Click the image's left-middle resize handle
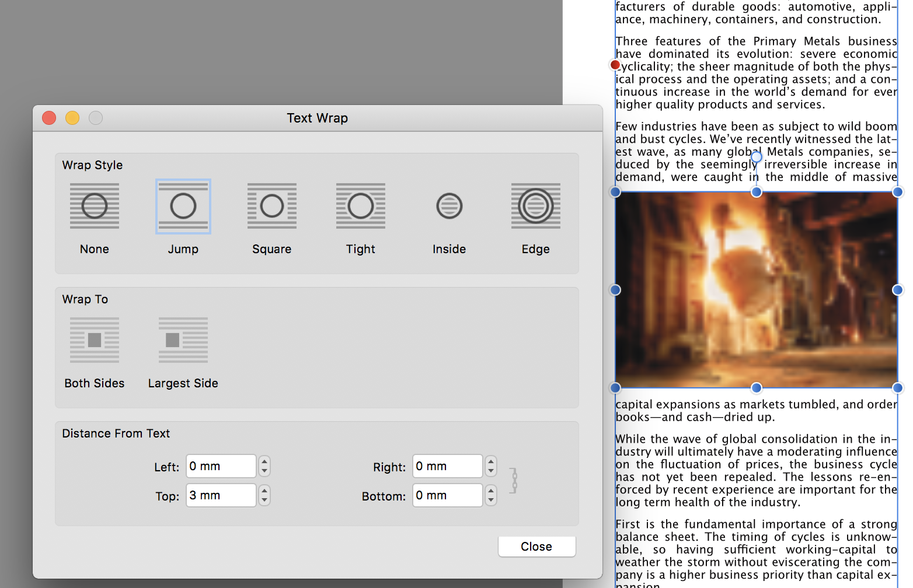Image resolution: width=913 pixels, height=588 pixels. tap(615, 290)
